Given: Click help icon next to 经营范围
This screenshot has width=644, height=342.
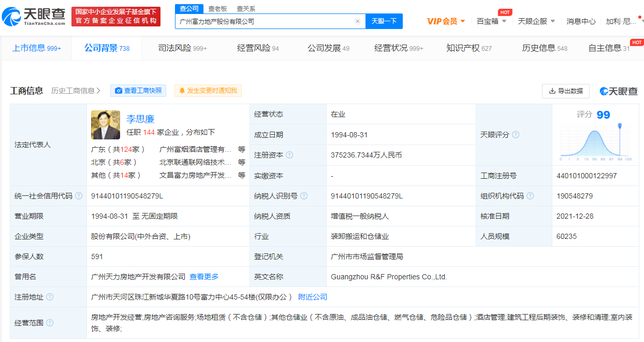Looking at the screenshot, I should pos(50,322).
